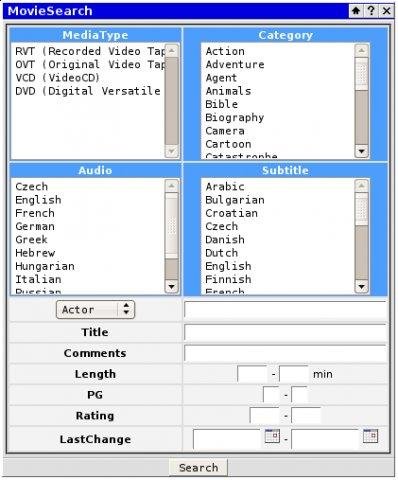This screenshot has width=398, height=480.
Task: Click the Search button
Action: (x=199, y=468)
